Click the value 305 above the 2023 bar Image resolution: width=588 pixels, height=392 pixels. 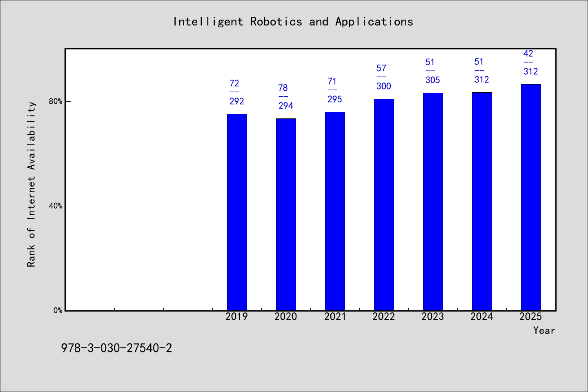[x=433, y=80]
